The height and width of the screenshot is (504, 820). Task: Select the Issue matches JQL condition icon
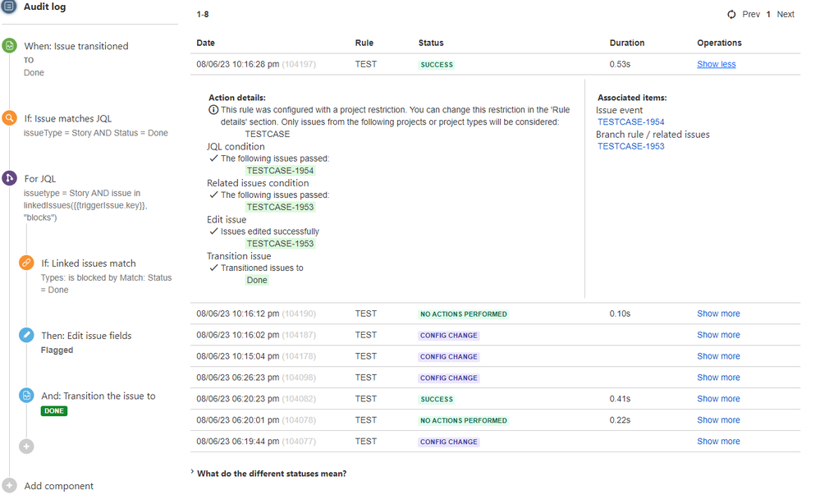click(x=9, y=118)
